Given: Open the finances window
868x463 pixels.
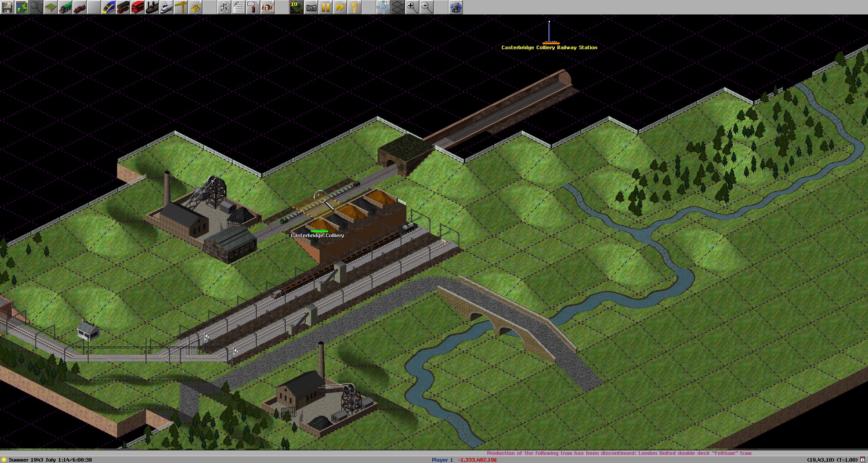Looking at the screenshot, I should pos(268,7).
